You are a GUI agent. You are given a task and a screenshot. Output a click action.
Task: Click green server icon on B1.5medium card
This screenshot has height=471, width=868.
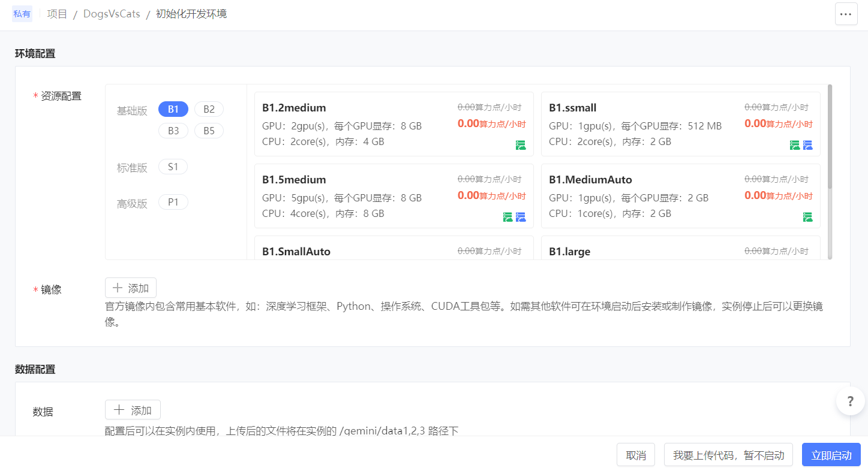pyautogui.click(x=507, y=217)
